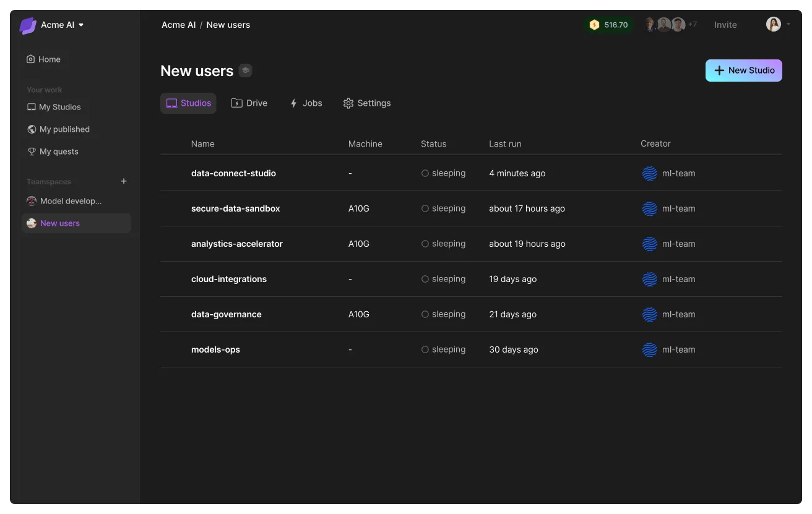Open the Acme AI workspace dropdown arrow
This screenshot has width=812, height=514.
81,25
